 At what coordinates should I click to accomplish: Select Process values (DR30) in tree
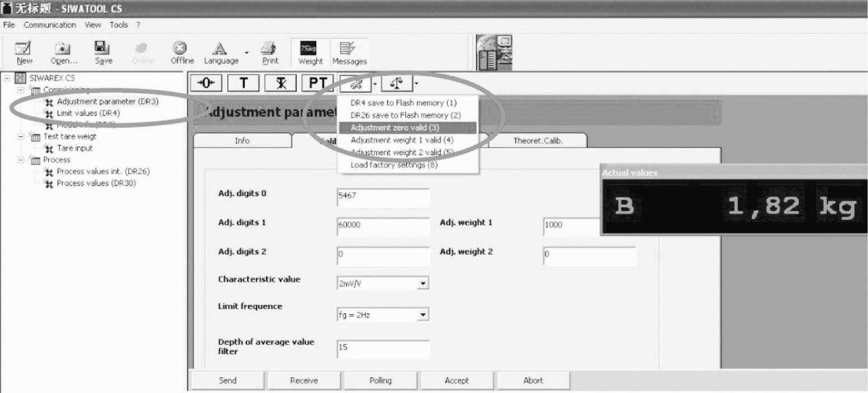(x=96, y=183)
